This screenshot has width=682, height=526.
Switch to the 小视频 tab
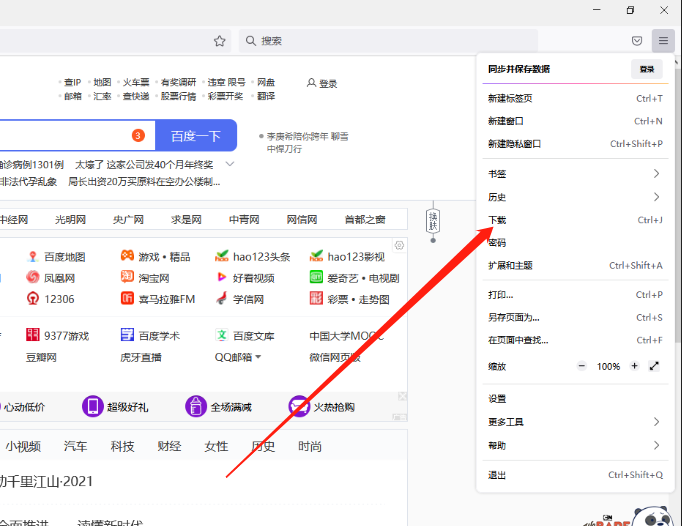[23, 446]
